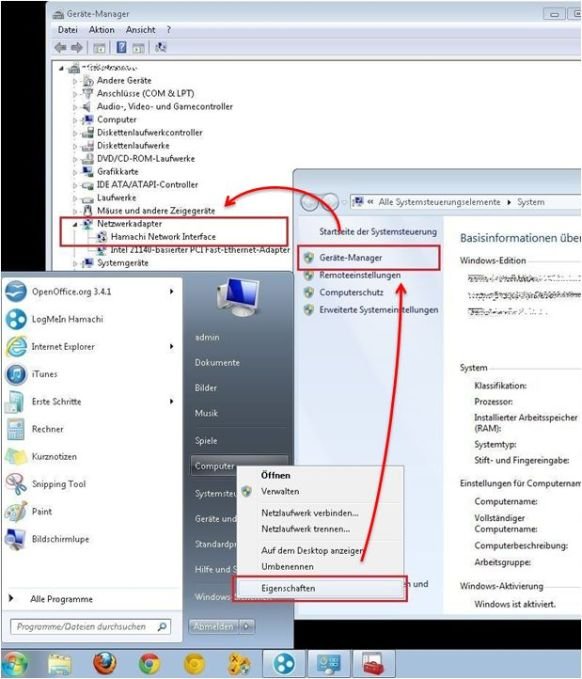582x679 pixels.
Task: Select Hamachi Network Interface device
Action: point(163,237)
